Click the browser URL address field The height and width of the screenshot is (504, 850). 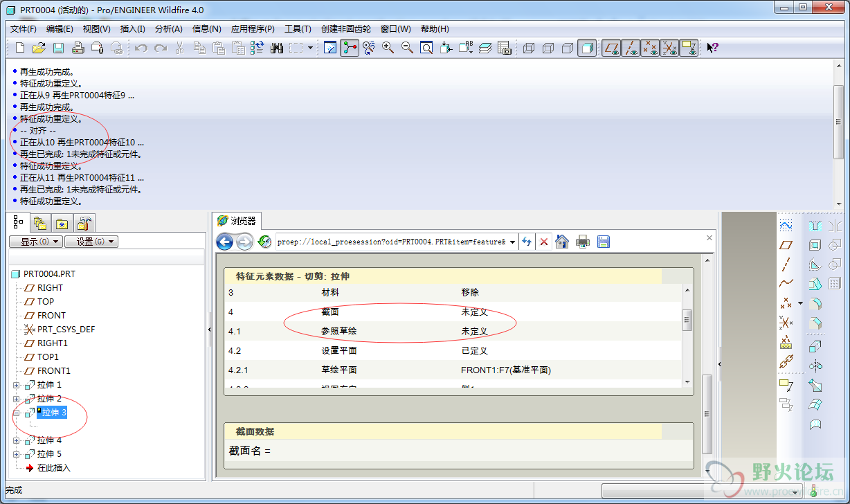tap(391, 242)
